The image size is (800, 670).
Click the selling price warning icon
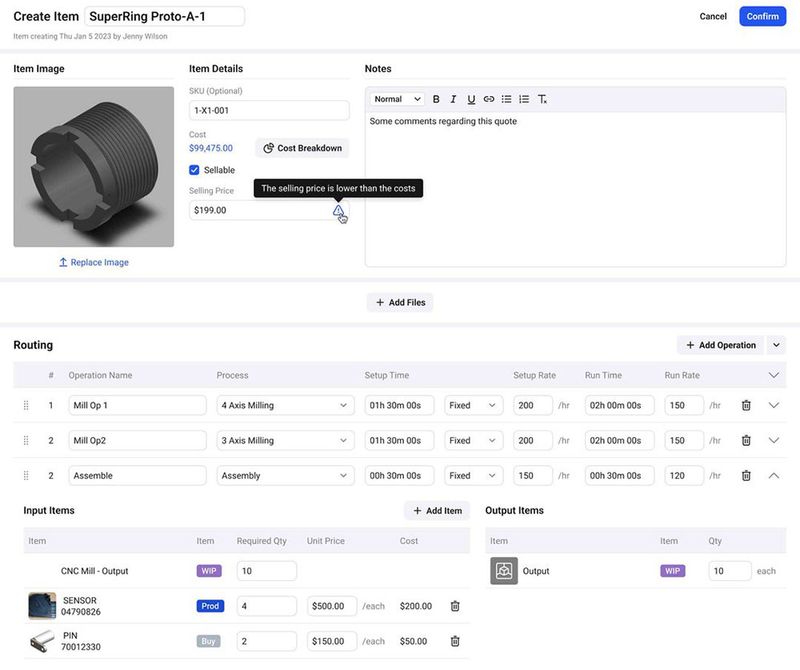[x=337, y=210]
